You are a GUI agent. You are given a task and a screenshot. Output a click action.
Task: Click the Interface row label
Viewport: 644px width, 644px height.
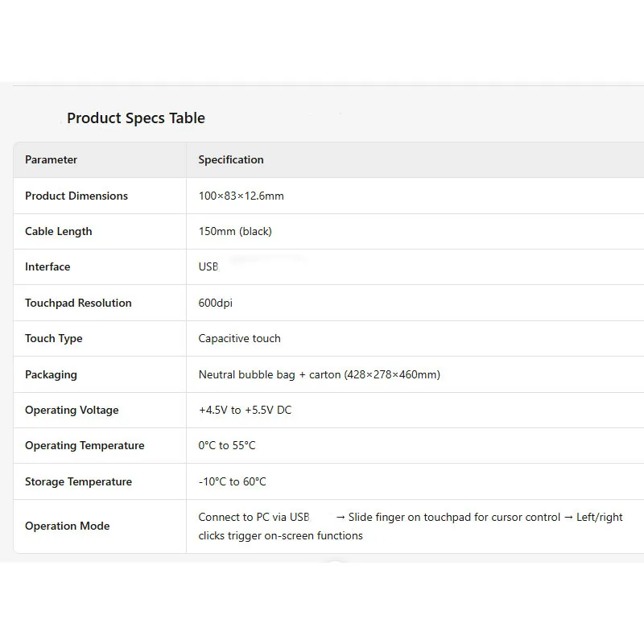(x=47, y=267)
